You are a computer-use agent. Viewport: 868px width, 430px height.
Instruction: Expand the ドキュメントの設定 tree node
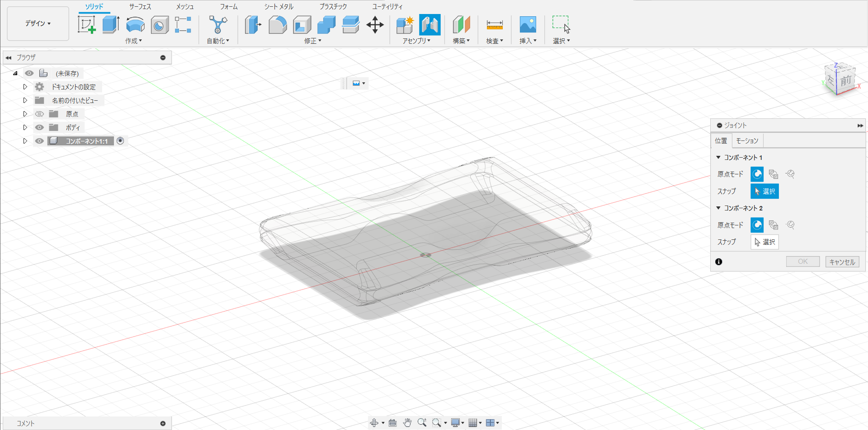coord(25,87)
